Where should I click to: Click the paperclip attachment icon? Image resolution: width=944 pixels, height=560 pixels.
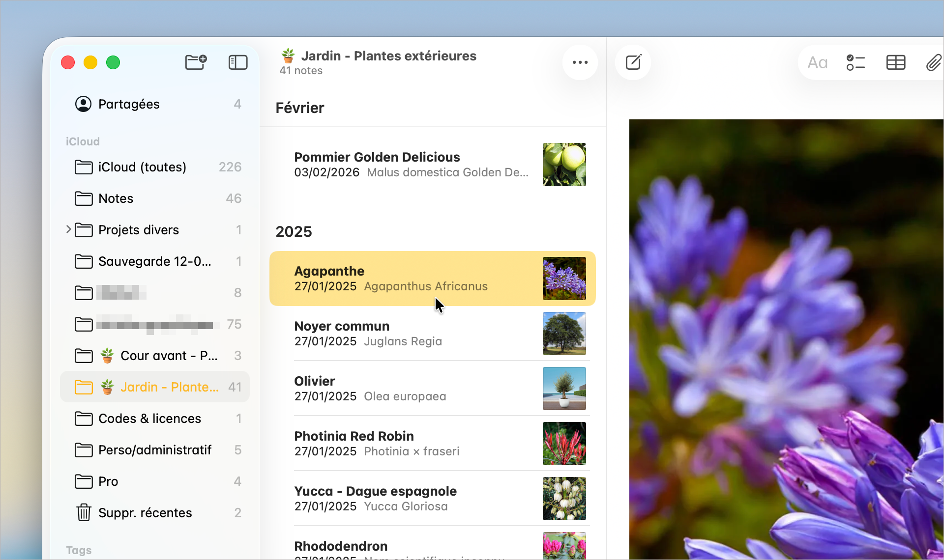click(933, 62)
